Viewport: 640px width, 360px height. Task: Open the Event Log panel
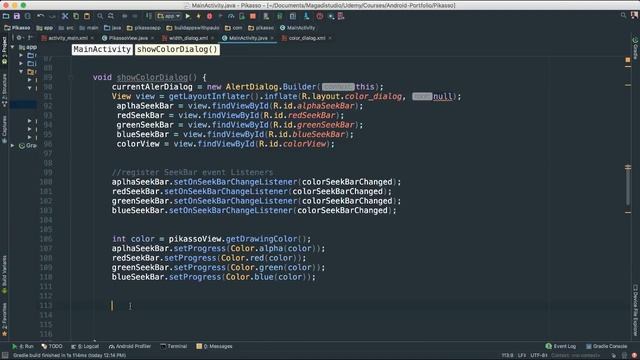pyautogui.click(x=560, y=346)
